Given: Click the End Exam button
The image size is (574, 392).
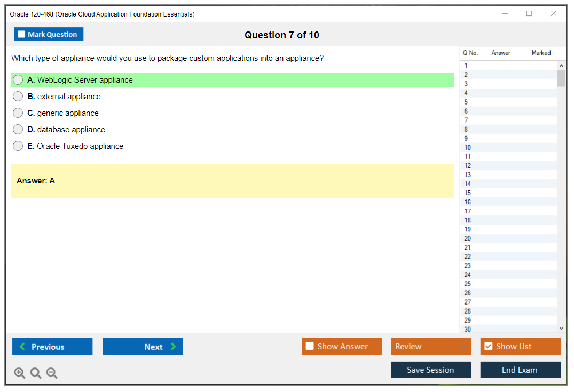Looking at the screenshot, I should coord(520,370).
